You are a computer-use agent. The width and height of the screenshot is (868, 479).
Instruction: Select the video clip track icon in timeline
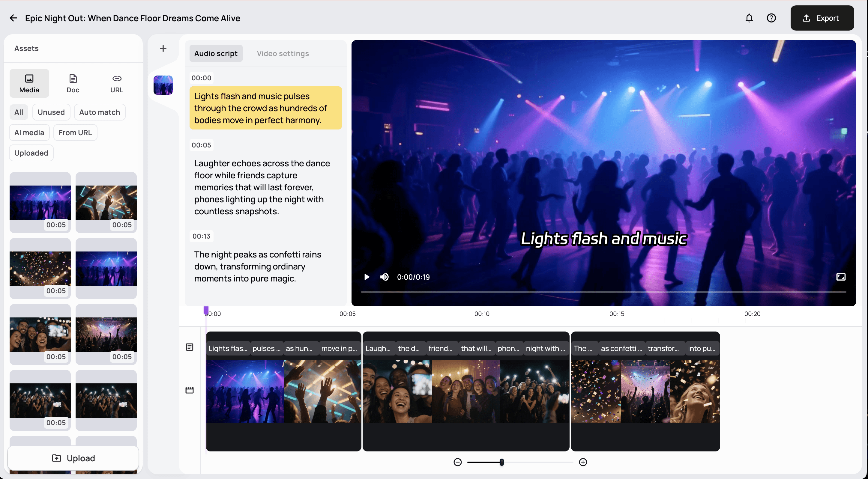click(x=189, y=390)
